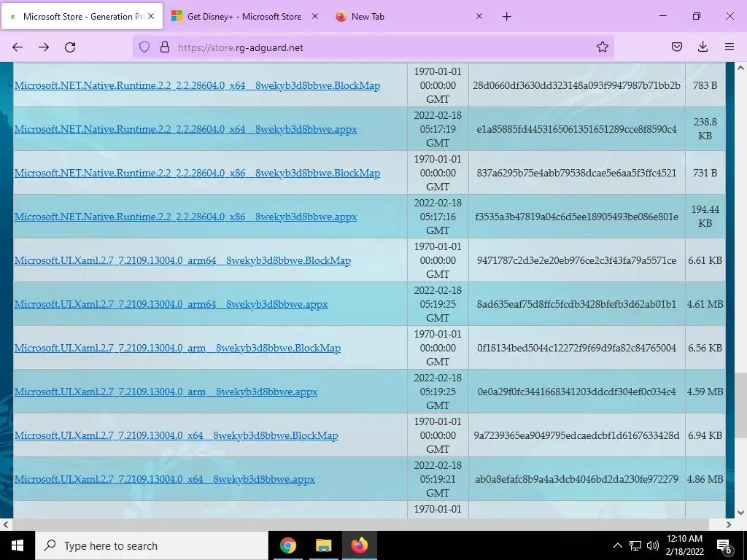
Task: Switch to Get Disney+ Microsoft Store tab
Action: coord(244,17)
